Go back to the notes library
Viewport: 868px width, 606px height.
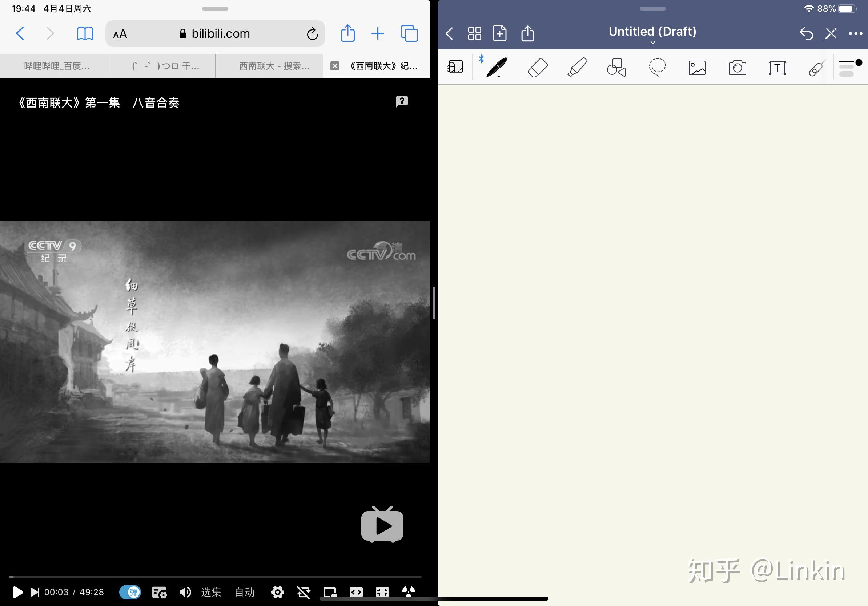tap(450, 34)
